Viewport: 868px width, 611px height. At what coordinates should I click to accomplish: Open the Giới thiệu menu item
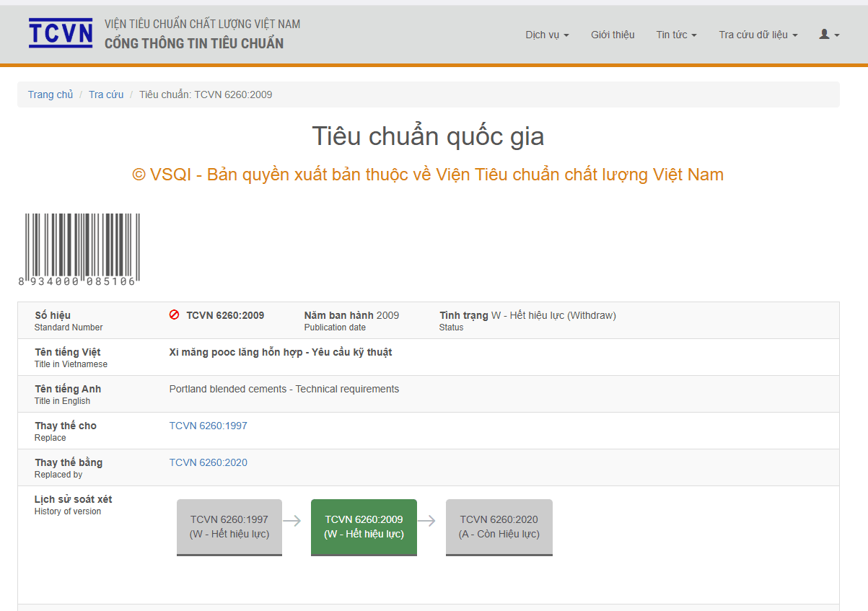[x=613, y=35]
